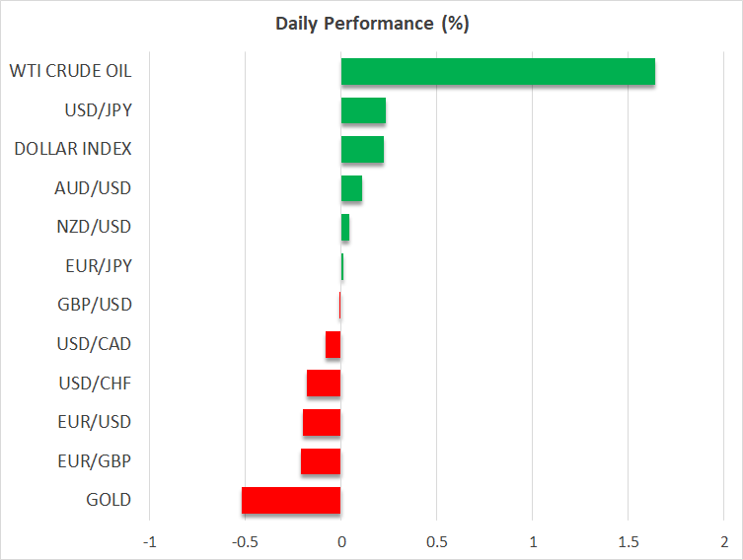Viewport: 743px width, 560px height.
Task: Select the Dollar Index bar
Action: [x=362, y=150]
